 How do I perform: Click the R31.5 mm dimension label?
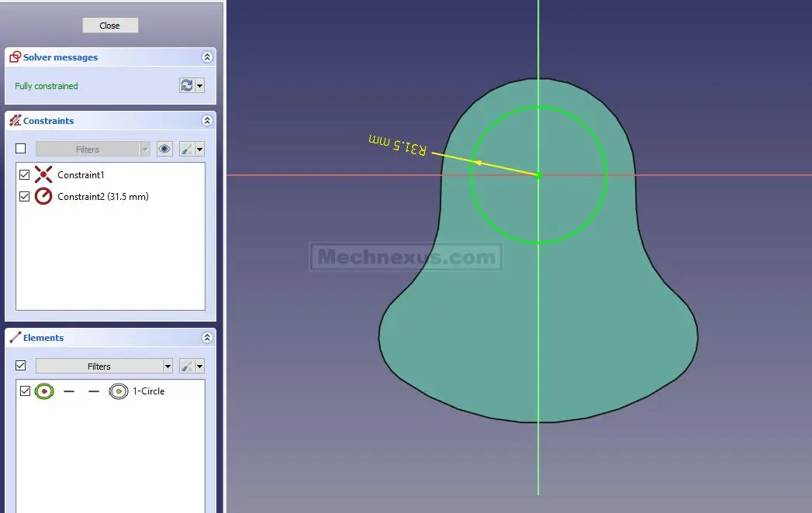coord(398,145)
